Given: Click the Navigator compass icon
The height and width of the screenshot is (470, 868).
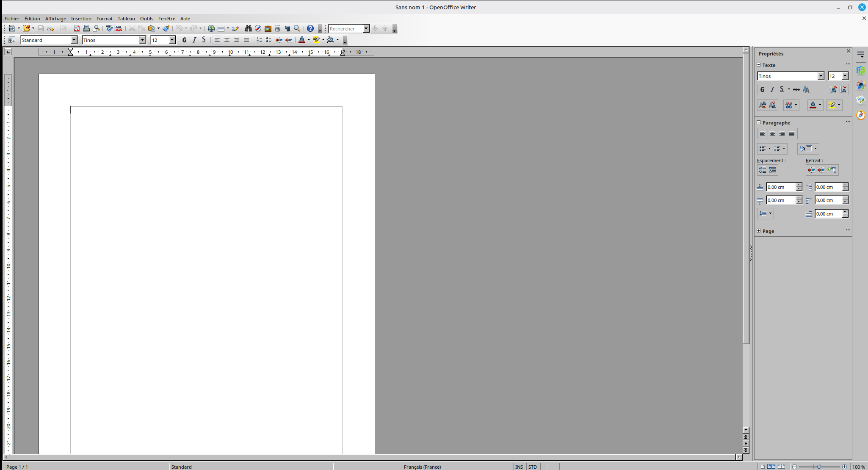Looking at the screenshot, I should point(258,28).
